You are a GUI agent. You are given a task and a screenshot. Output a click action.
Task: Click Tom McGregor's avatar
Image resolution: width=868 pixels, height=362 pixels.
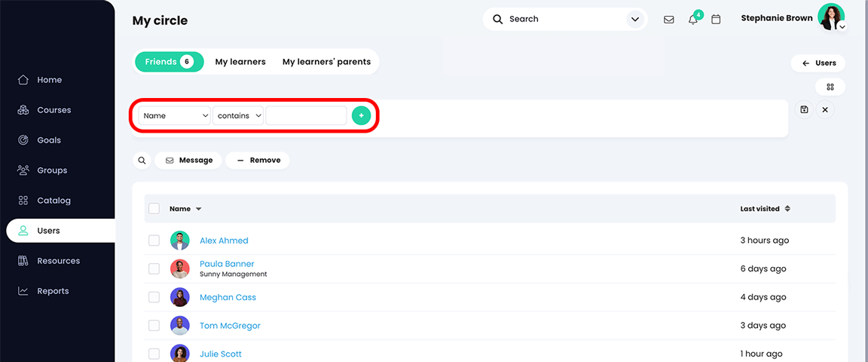pyautogui.click(x=180, y=325)
